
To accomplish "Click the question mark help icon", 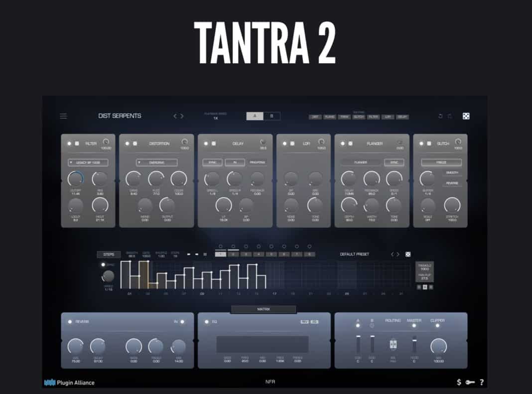I will [482, 382].
